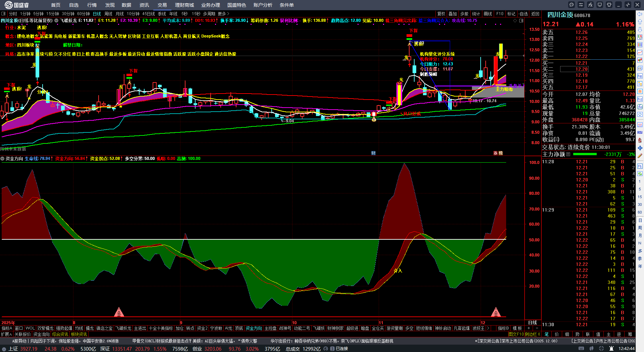The image size is (644, 352).
Task: Click the up arrow in right sidebar
Action: tap(640, 22)
